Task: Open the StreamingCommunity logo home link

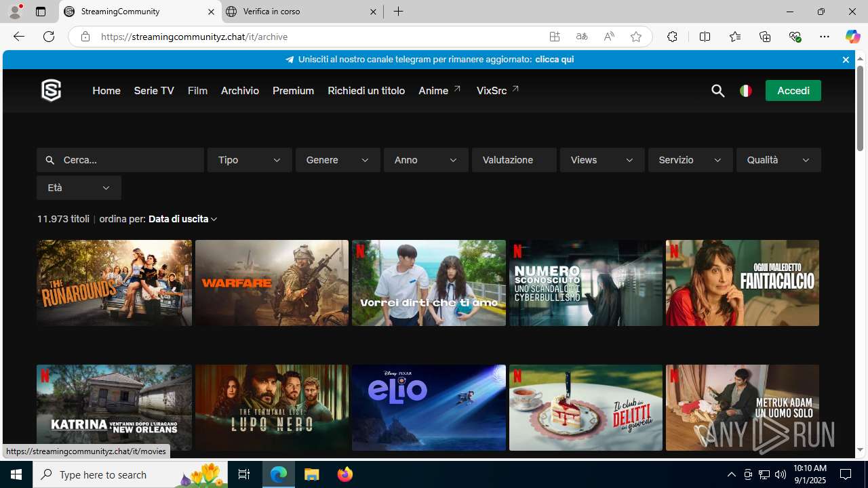Action: [51, 90]
